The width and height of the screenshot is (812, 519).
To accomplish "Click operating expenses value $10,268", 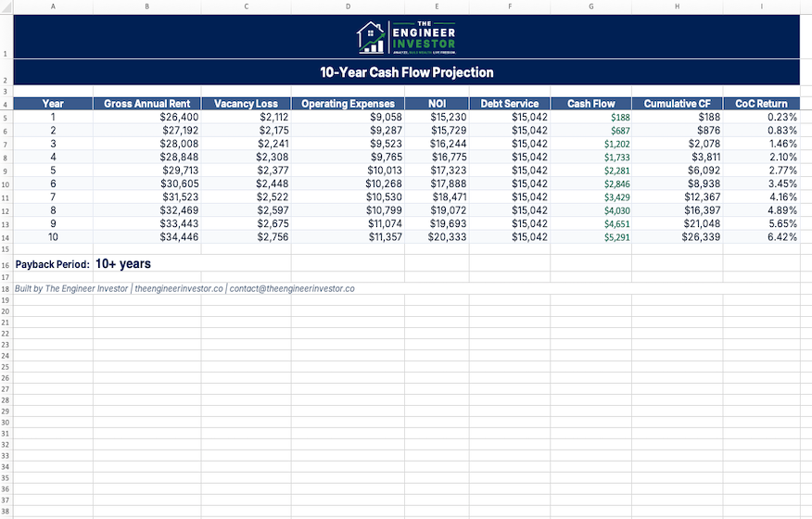I will click(x=384, y=184).
